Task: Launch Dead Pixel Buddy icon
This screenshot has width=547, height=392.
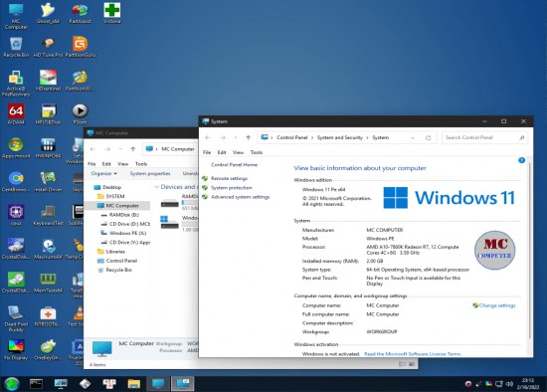Action: click(16, 319)
